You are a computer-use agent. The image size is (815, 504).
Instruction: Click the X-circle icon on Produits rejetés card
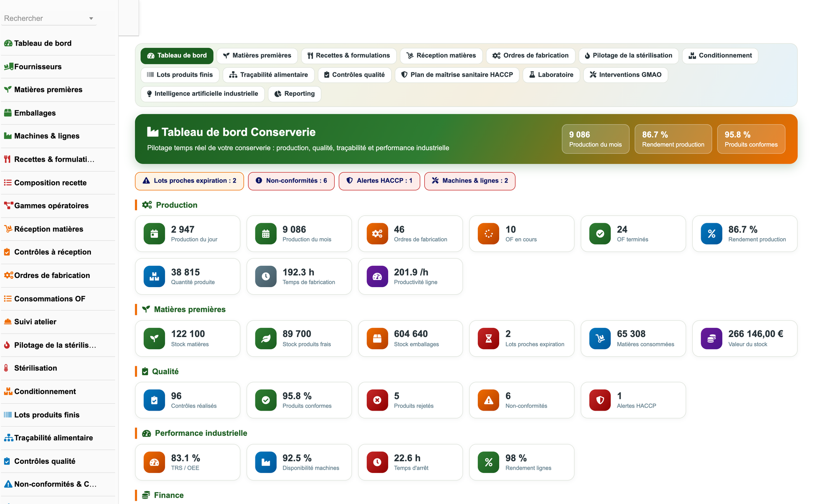click(377, 400)
